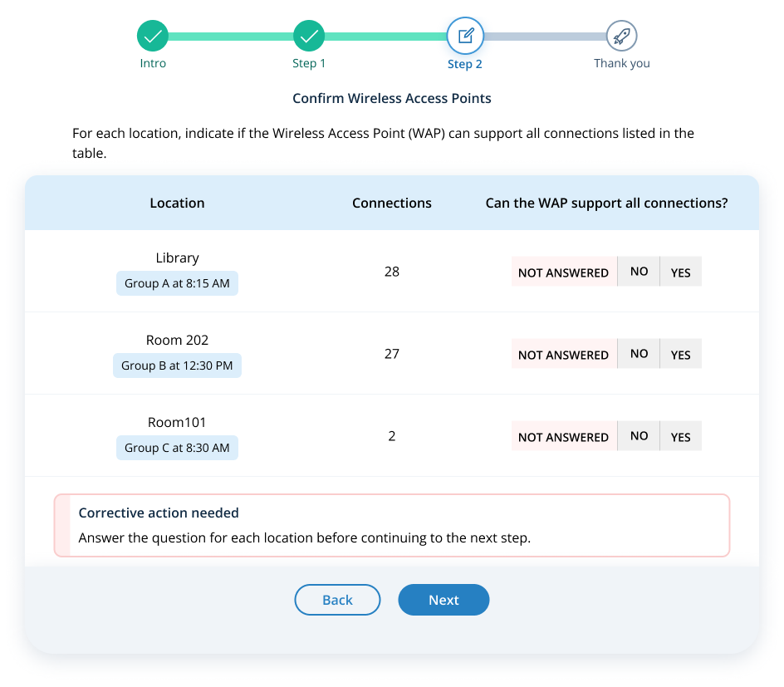Click the Next button
The width and height of the screenshot is (784, 687).
click(443, 600)
